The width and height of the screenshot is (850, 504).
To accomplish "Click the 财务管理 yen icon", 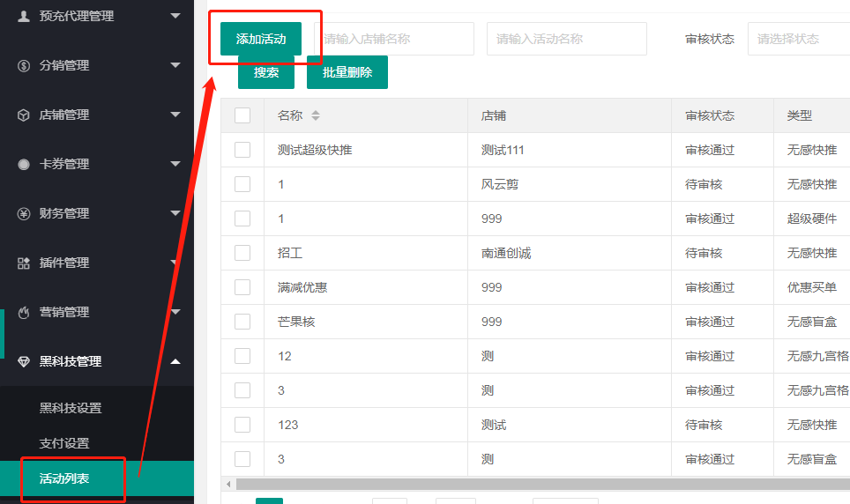I will tap(23, 214).
